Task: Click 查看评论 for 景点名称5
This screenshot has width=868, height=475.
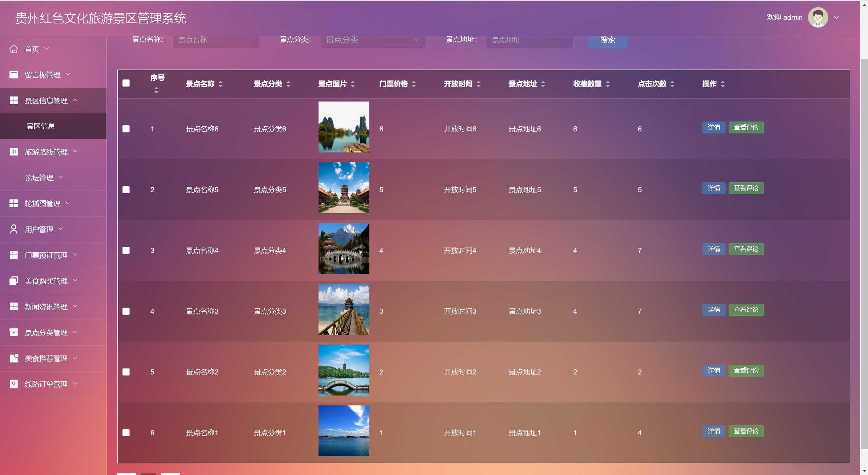Action: pos(746,188)
